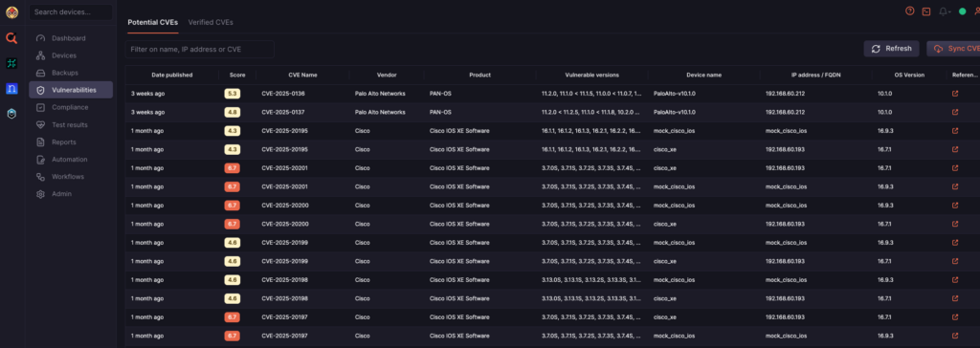The width and height of the screenshot is (980, 348).
Task: Open the external reference link for CVE-2025-0136
Action: pos(955,94)
